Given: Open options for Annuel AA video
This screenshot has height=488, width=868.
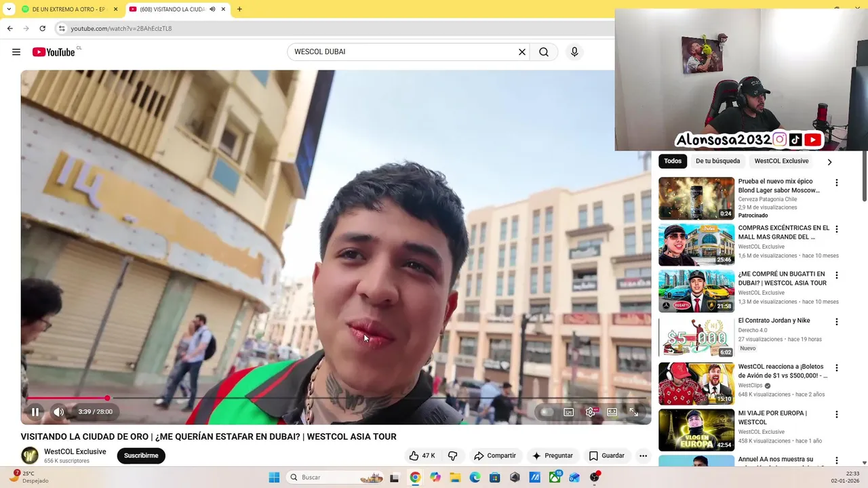Looking at the screenshot, I should pyautogui.click(x=836, y=460).
